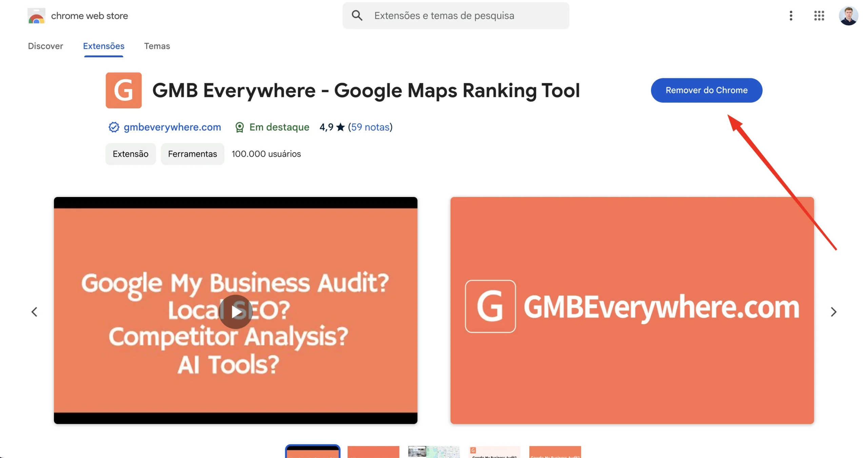The width and height of the screenshot is (868, 458).
Task: Select the Temas tab
Action: (x=157, y=46)
